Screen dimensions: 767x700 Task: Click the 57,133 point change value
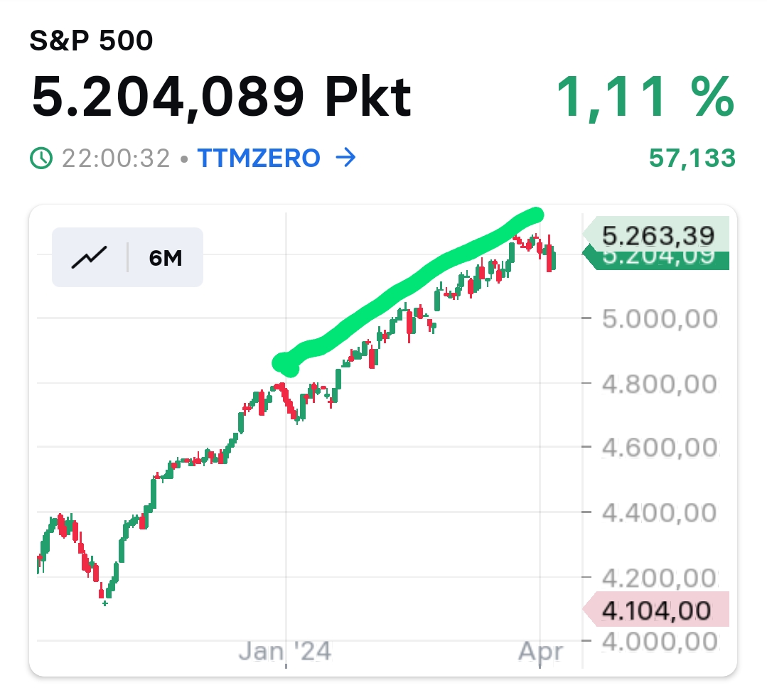692,158
